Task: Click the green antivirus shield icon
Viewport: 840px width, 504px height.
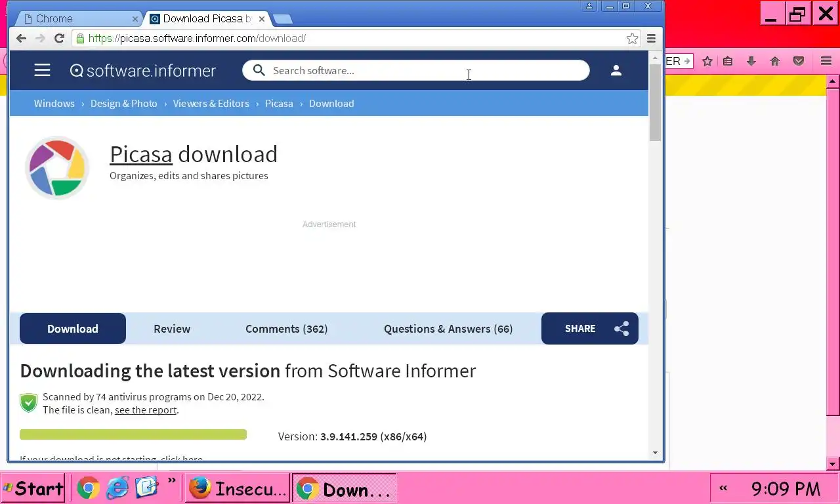Action: pyautogui.click(x=29, y=403)
